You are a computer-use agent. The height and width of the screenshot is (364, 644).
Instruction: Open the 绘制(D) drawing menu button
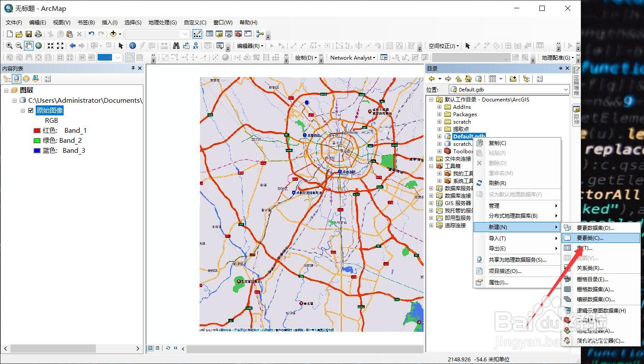click(x=305, y=57)
